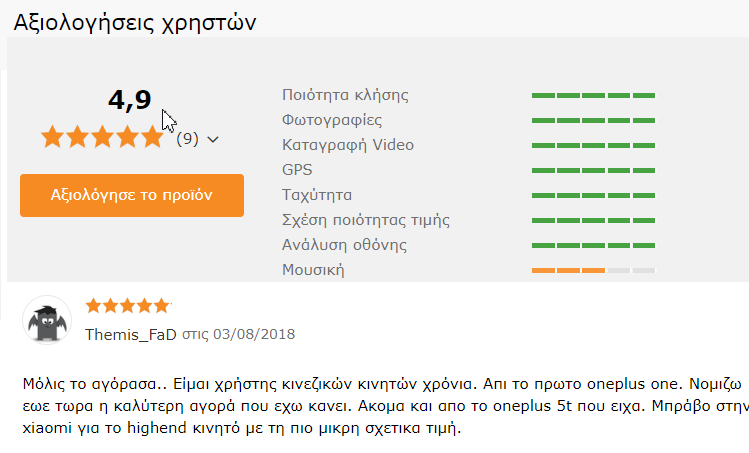
Task: Click the Καταγραφή Video rating bar
Action: pos(593,145)
